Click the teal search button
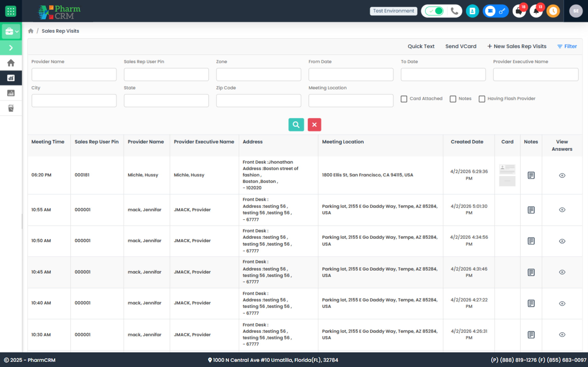Viewport: 588px width, 367px height. 296,125
